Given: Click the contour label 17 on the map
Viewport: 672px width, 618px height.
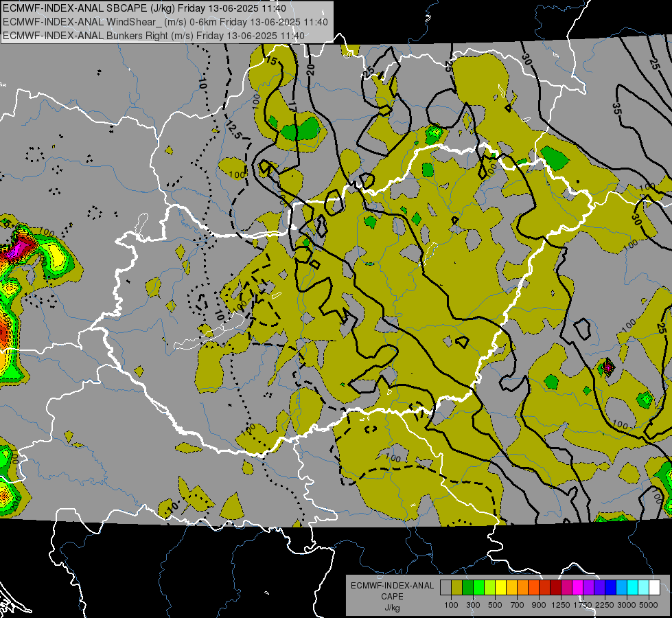Looking at the screenshot, I should (x=292, y=106).
